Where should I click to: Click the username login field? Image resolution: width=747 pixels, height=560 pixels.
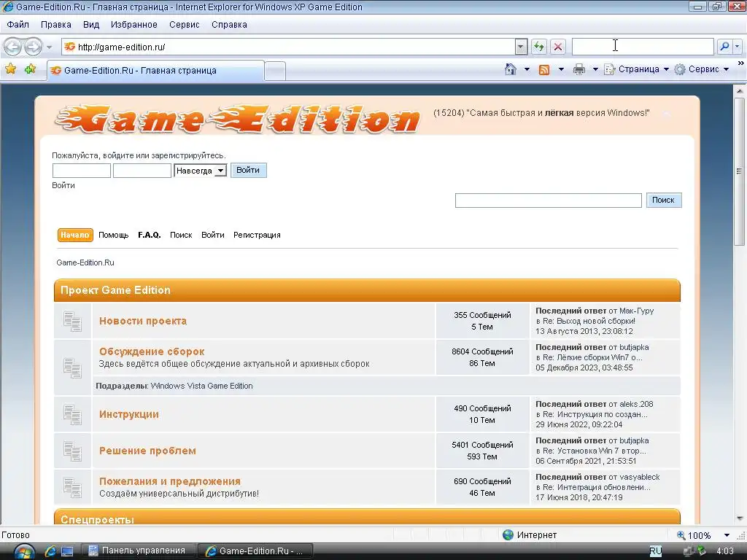82,171
